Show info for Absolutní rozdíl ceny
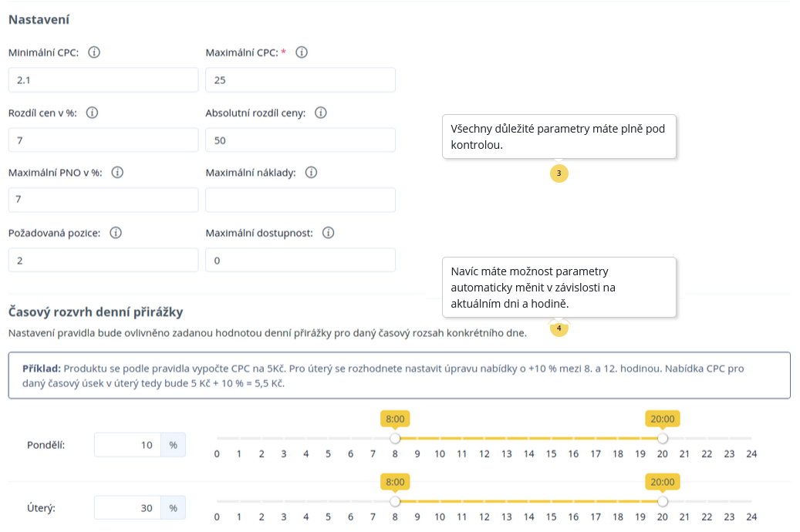This screenshot has width=800, height=532. pyautogui.click(x=321, y=113)
